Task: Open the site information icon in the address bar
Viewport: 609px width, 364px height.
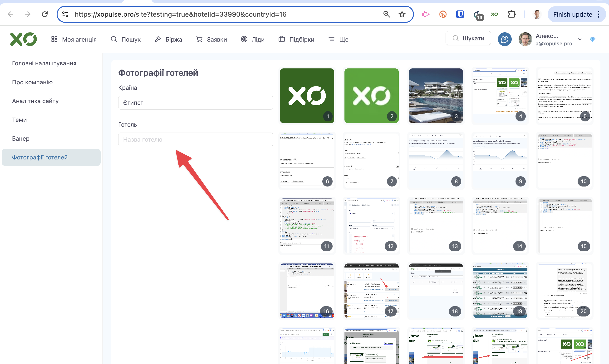Action: click(65, 14)
